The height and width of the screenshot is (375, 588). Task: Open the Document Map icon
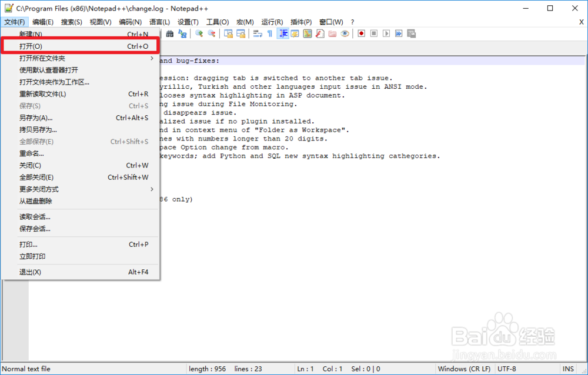tap(308, 34)
